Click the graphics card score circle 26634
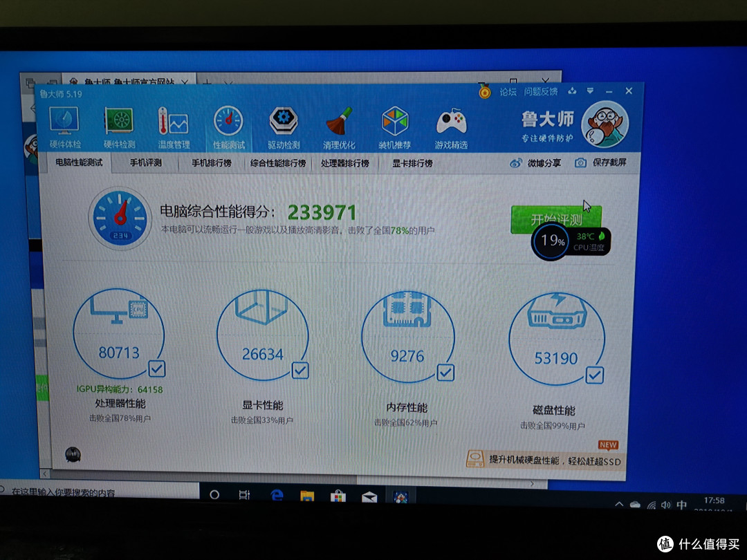Image resolution: width=747 pixels, height=560 pixels. coord(263,335)
